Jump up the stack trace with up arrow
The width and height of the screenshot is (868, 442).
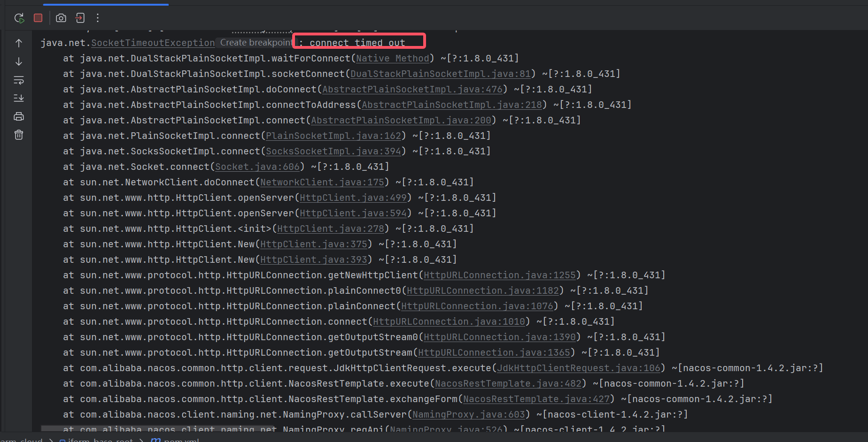pos(19,43)
